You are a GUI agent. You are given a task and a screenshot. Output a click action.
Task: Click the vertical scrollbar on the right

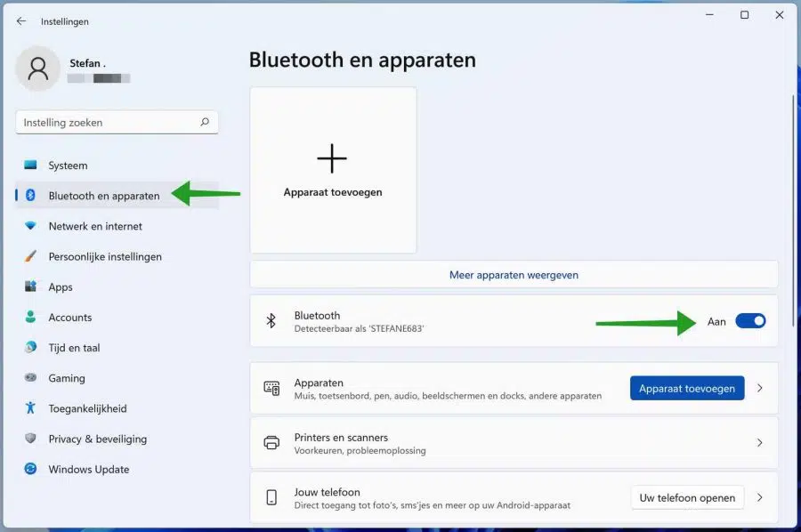point(793,209)
